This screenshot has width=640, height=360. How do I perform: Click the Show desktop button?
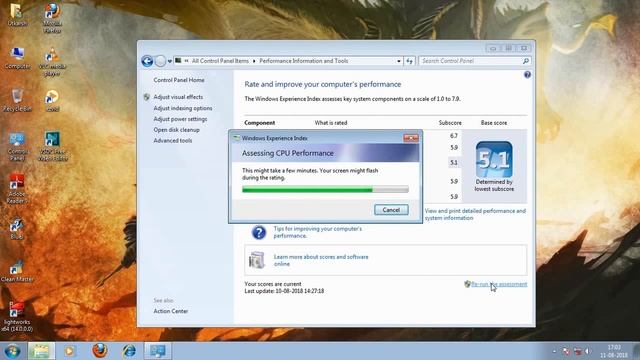coord(637,351)
